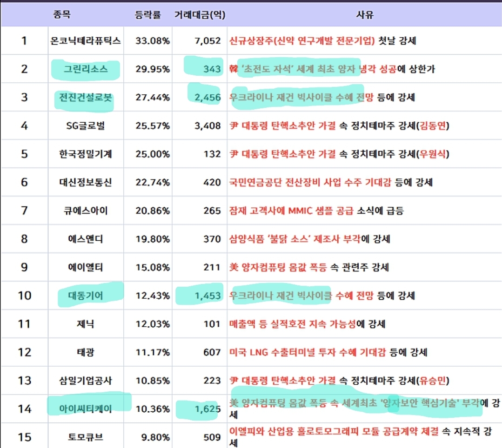Select stock name 삼일기업공사
The image size is (502, 448).
(x=86, y=381)
